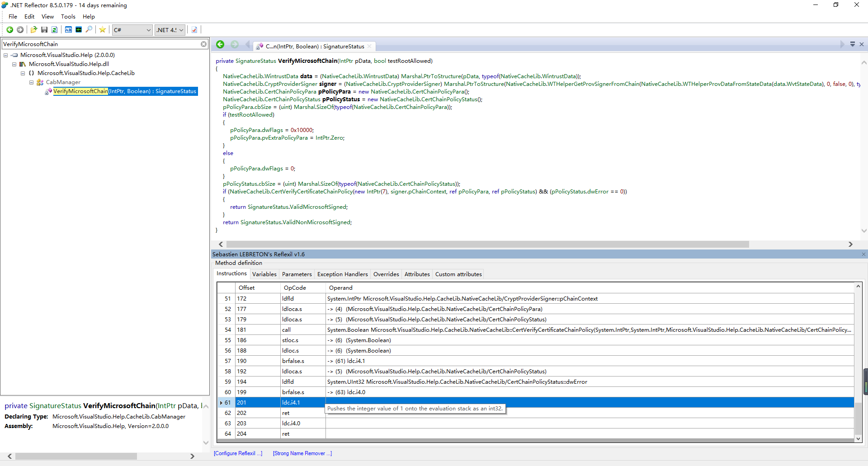
Task: Click the Refresh assemblies icon
Action: click(54, 30)
